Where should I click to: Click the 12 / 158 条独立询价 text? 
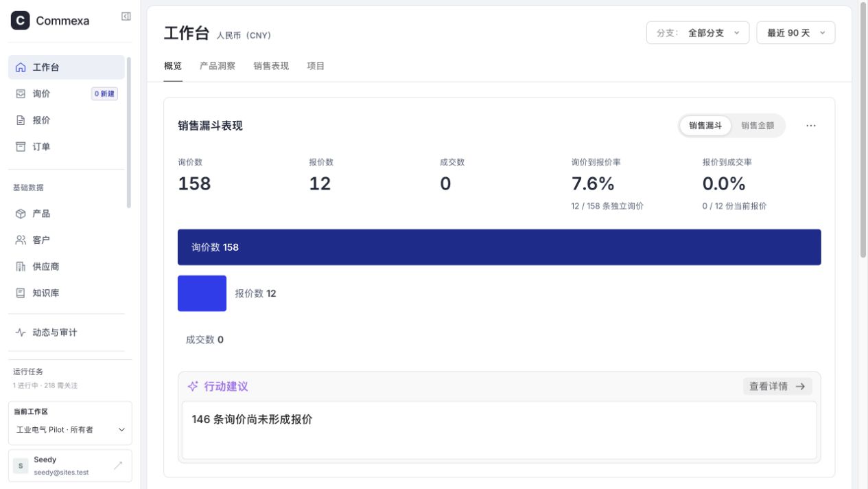(607, 206)
